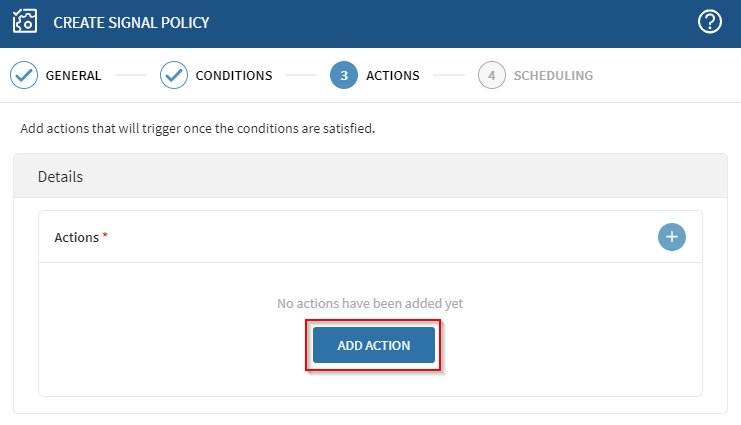Image resolution: width=741 pixels, height=425 pixels.
Task: Open help with the question mark icon
Action: click(710, 22)
